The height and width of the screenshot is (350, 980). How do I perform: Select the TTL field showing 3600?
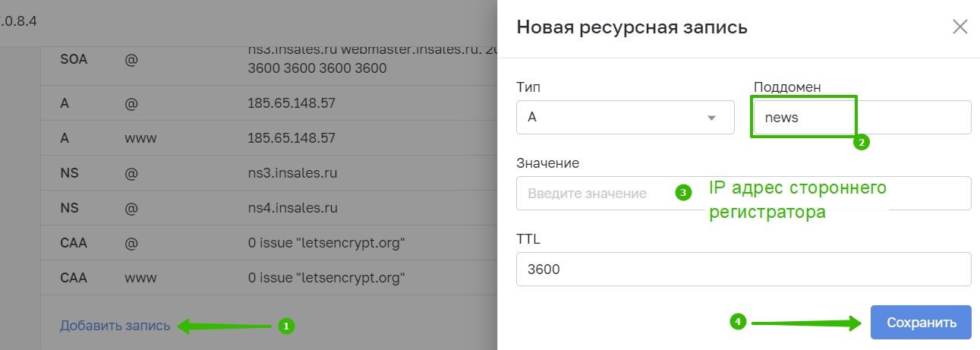pyautogui.click(x=743, y=269)
